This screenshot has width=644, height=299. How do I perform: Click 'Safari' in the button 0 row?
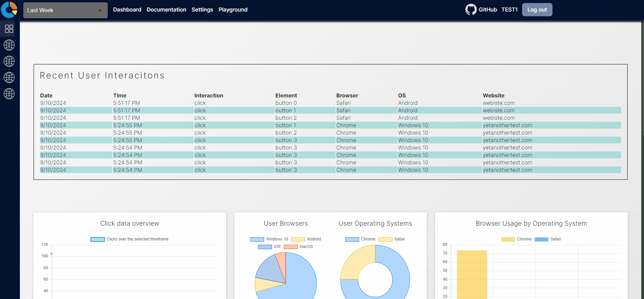tap(343, 103)
